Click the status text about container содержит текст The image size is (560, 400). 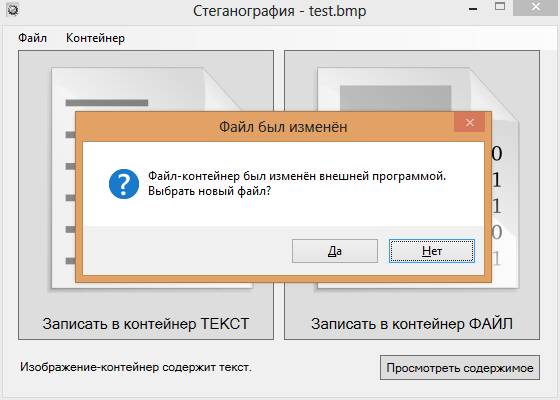(x=136, y=367)
